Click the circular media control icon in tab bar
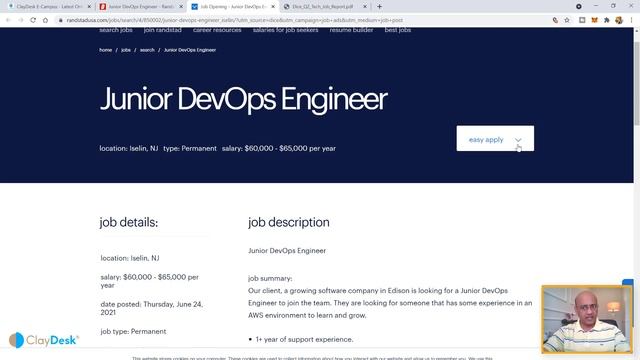Viewport: 640px width, 360px height. [579, 7]
